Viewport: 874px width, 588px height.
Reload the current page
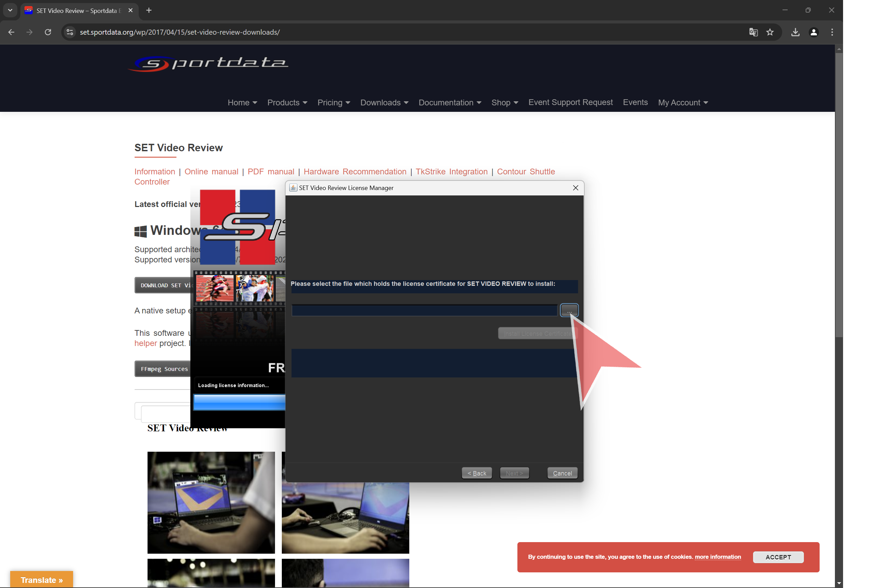coord(48,32)
